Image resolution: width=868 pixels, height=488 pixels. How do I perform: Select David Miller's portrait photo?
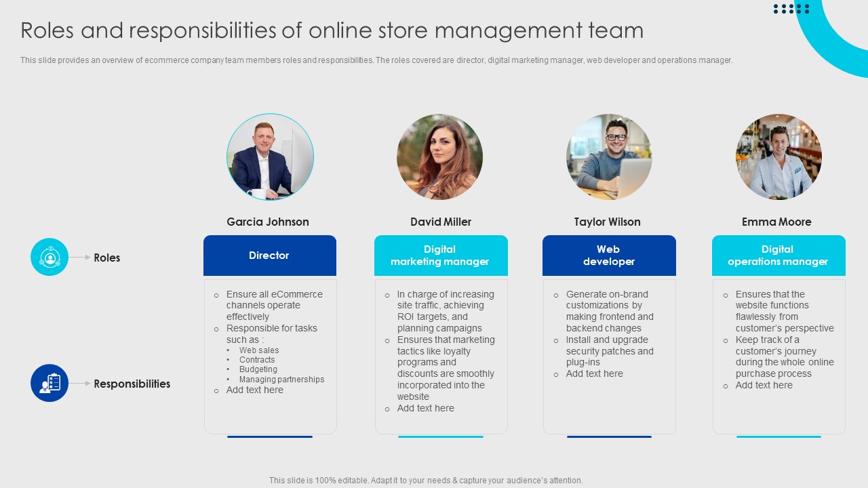pyautogui.click(x=439, y=157)
